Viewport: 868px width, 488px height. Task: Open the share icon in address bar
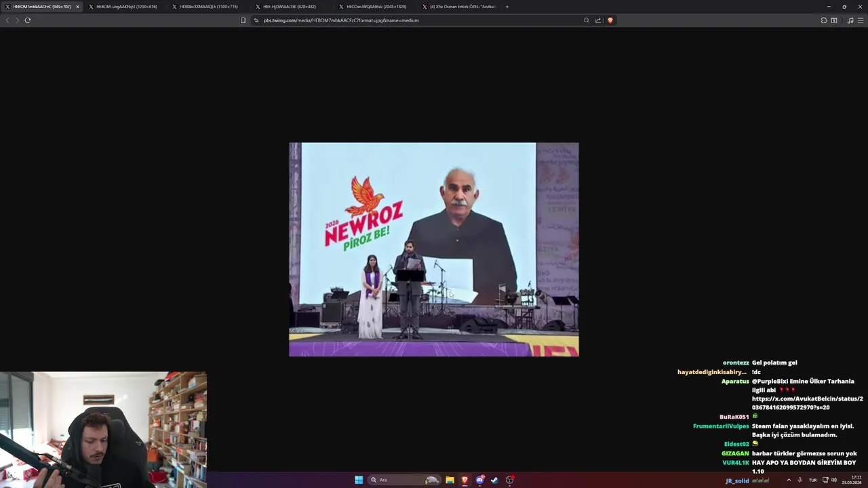pos(598,20)
